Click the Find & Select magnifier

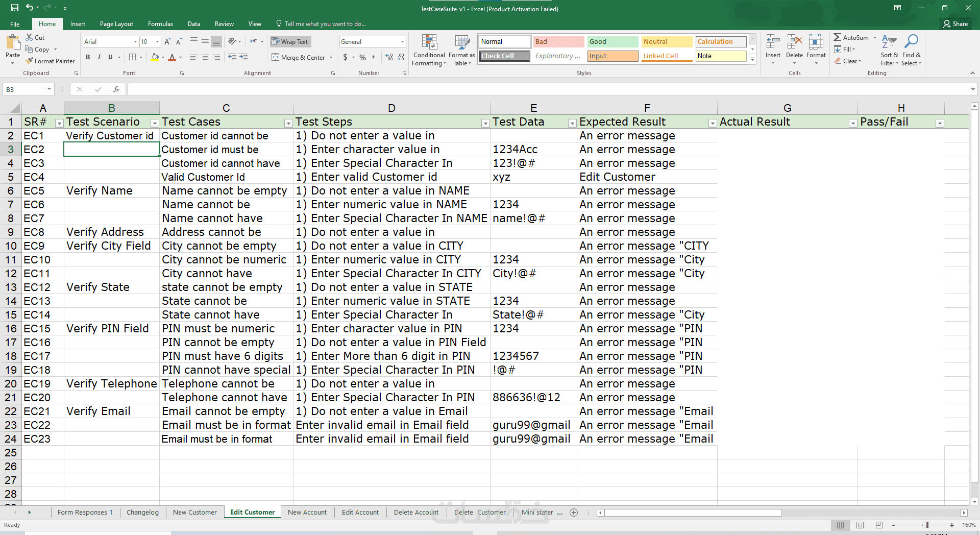coord(911,42)
